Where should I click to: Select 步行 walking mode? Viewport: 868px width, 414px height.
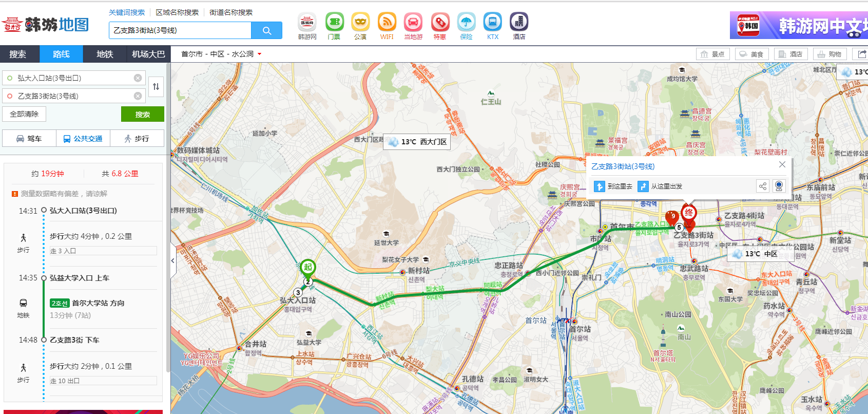137,139
